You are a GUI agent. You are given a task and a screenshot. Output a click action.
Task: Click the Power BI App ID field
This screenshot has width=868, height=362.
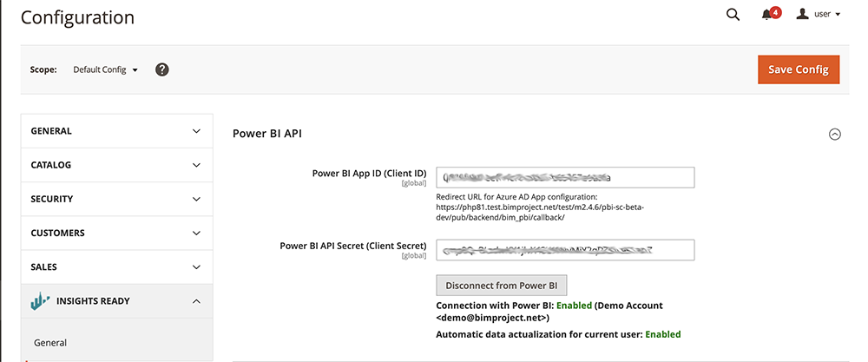(565, 178)
